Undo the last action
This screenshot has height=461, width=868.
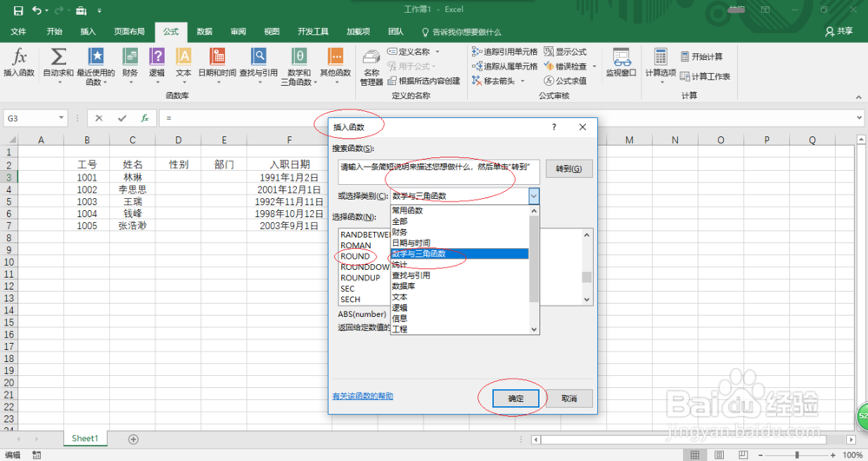tap(36, 10)
